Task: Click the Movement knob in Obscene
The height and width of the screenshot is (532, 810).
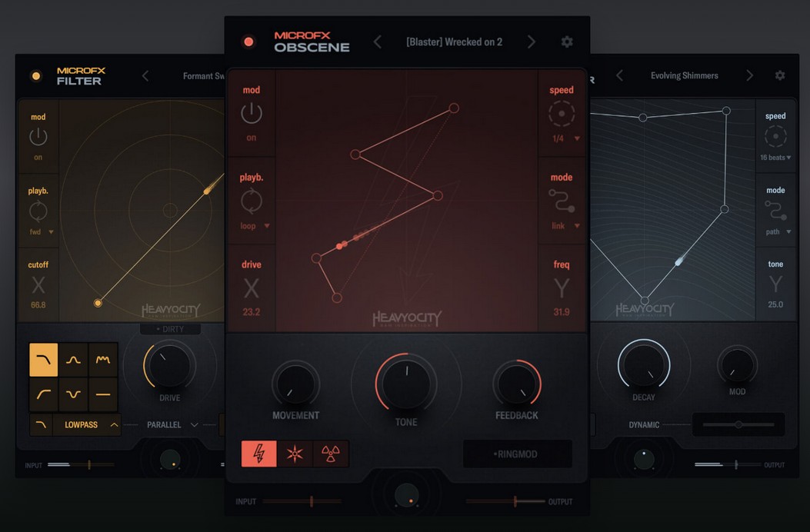Action: point(295,384)
